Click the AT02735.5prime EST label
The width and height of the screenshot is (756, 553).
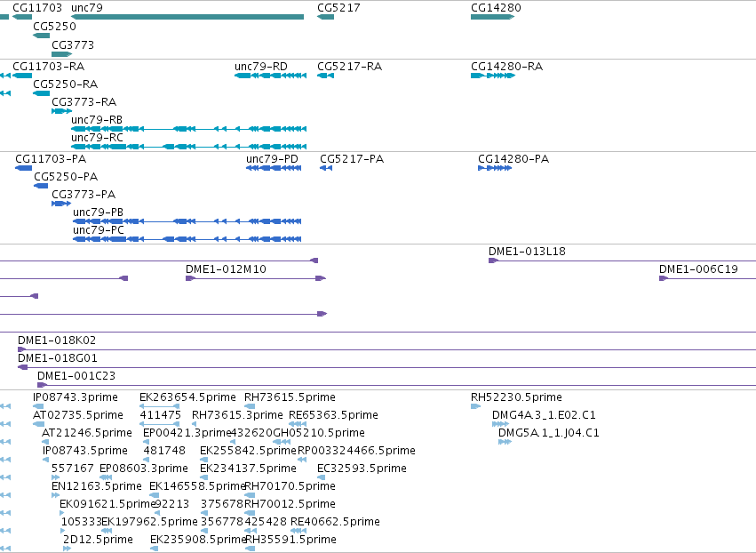click(x=78, y=415)
